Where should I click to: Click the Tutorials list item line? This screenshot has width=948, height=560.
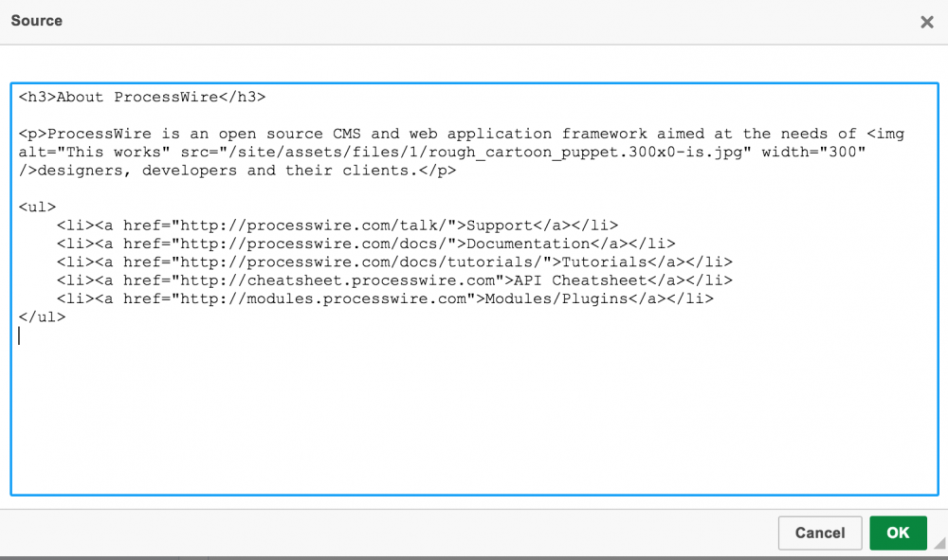394,262
